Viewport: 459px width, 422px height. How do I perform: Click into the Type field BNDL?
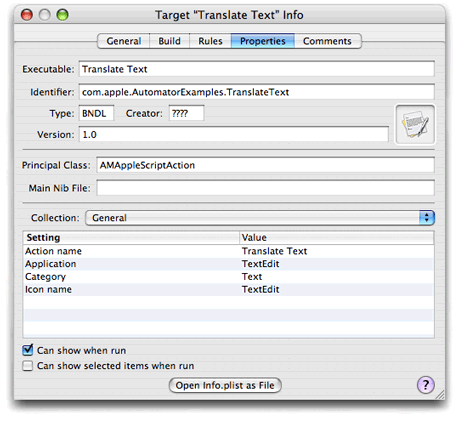pos(96,113)
